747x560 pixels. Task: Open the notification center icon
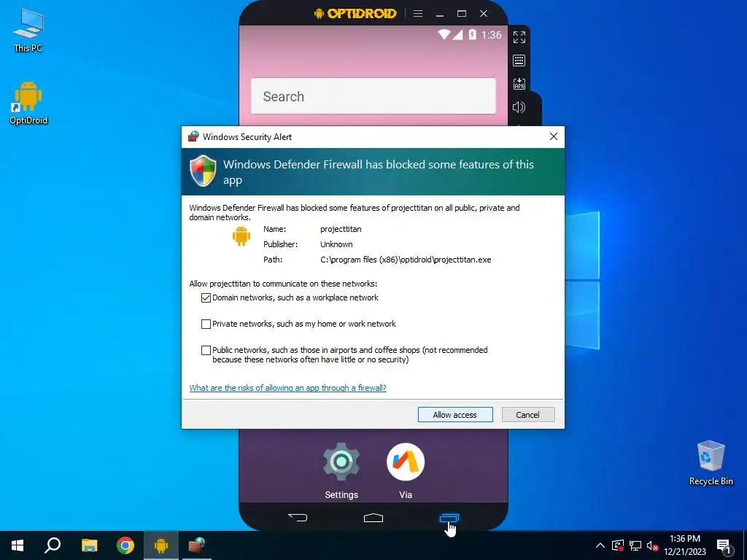724,547
